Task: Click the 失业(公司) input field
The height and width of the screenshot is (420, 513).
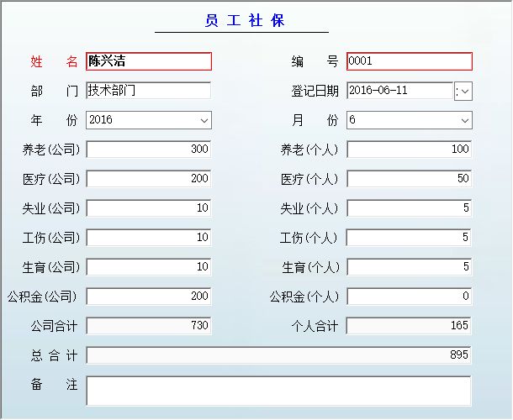Action: (149, 208)
